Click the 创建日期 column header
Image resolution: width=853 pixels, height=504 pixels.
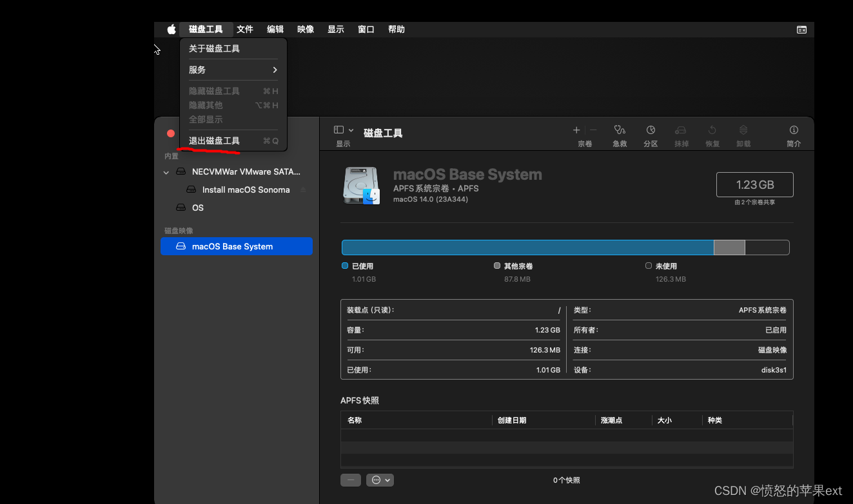(x=544, y=420)
